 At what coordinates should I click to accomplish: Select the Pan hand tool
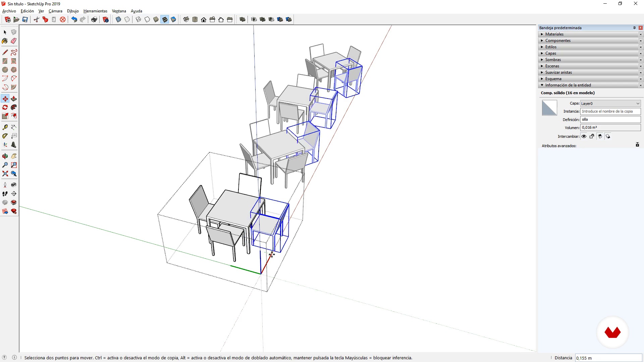[x=14, y=156]
